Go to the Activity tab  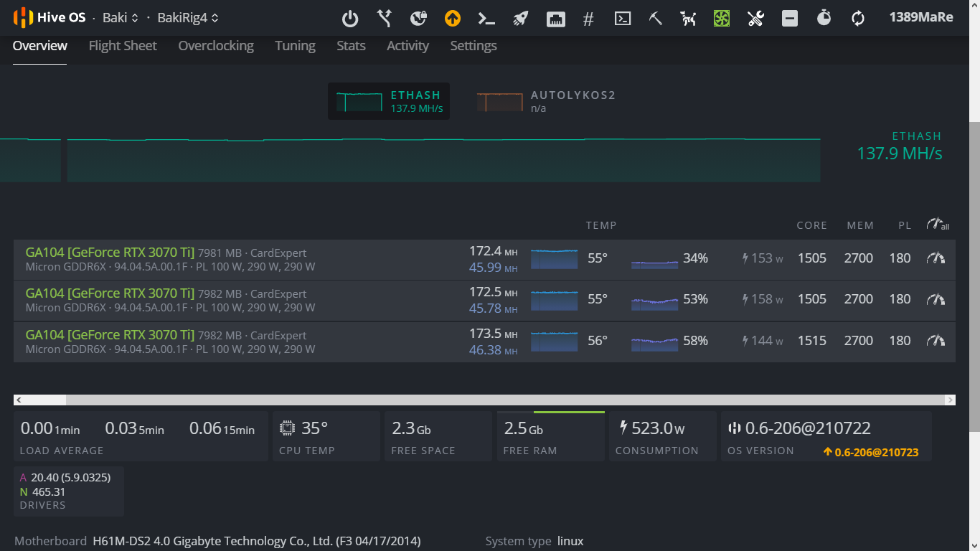tap(407, 46)
